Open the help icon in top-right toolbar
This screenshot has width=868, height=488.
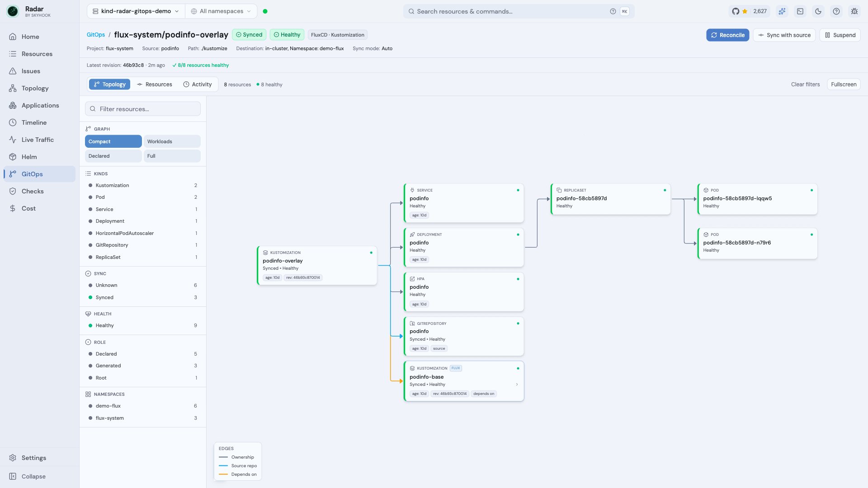pyautogui.click(x=836, y=11)
